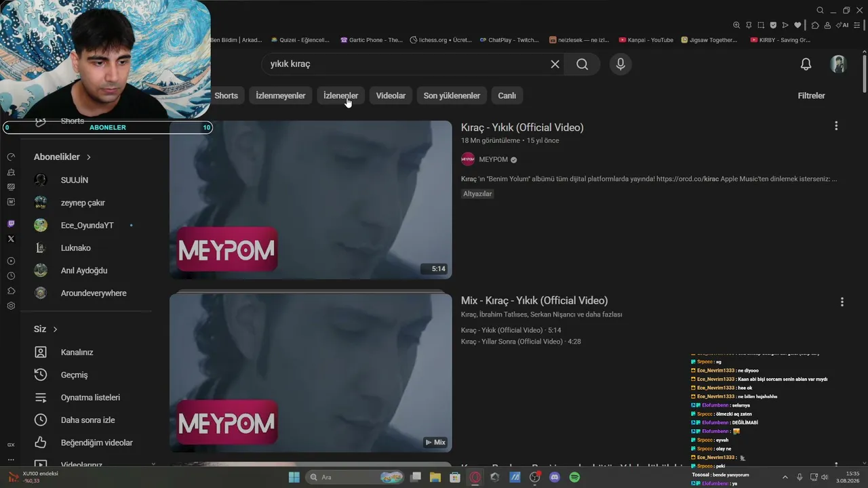Select the İzlenmeyenler filter chip
Viewport: 868px width, 488px height.
[281, 96]
